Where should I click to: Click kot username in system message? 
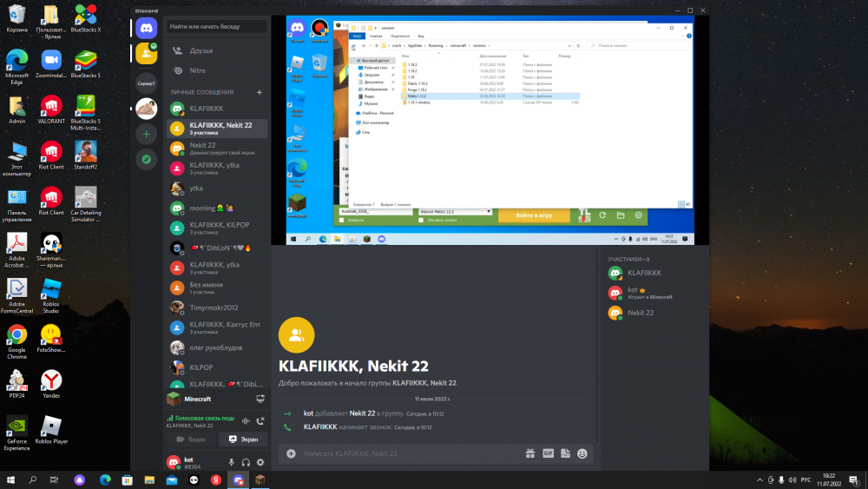[308, 413]
